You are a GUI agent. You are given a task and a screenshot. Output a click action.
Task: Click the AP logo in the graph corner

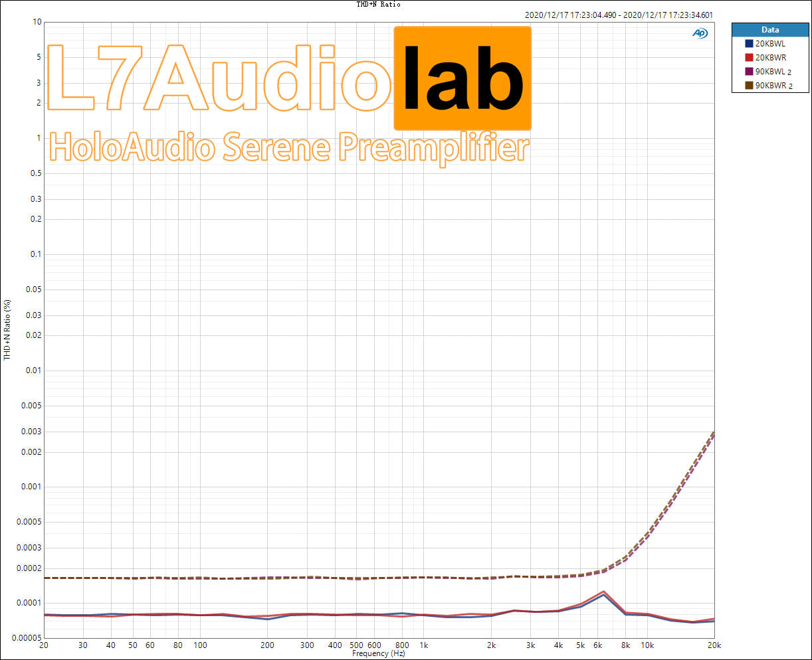tap(700, 33)
